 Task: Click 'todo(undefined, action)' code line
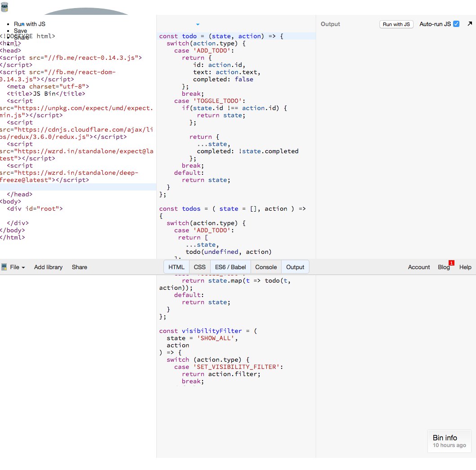229,252
